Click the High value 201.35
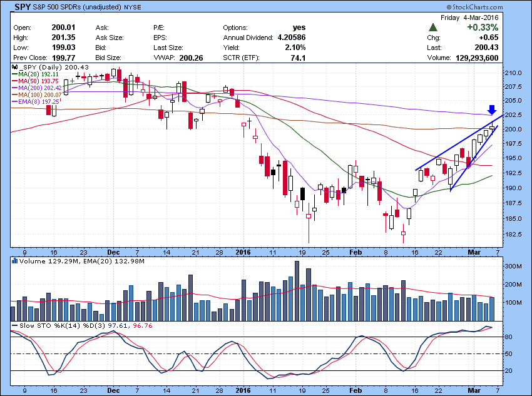 pos(63,38)
